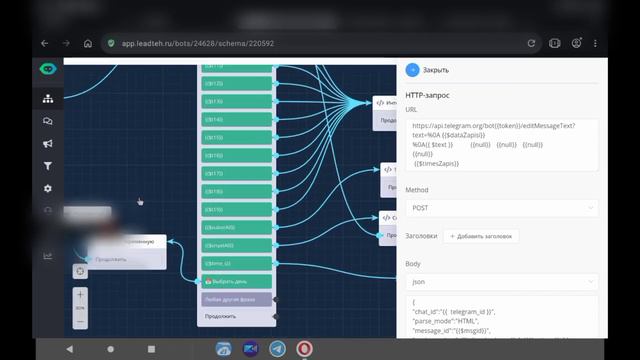View the site security shield info

coord(111,43)
